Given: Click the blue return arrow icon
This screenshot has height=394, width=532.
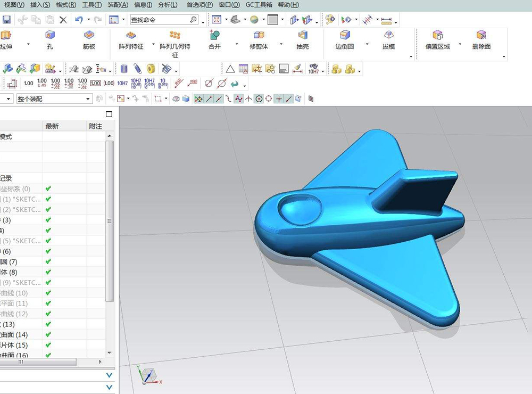Looking at the screenshot, I should click(235, 84).
